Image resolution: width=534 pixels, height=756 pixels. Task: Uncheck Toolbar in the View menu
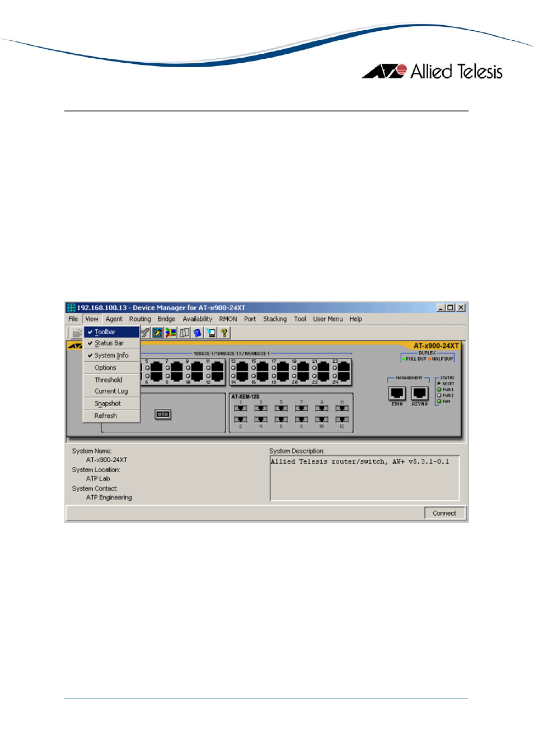[x=111, y=332]
